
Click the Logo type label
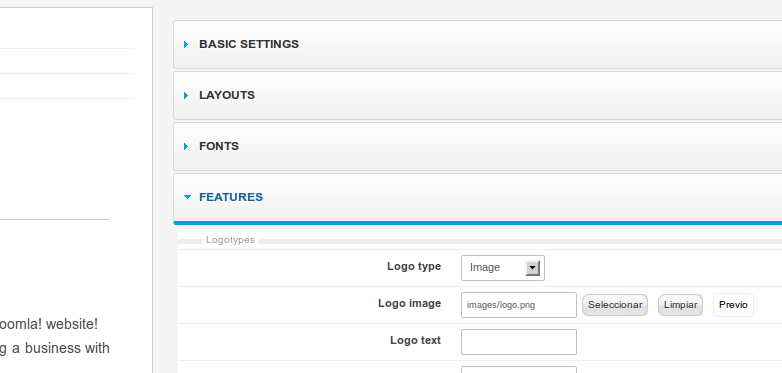tap(414, 266)
